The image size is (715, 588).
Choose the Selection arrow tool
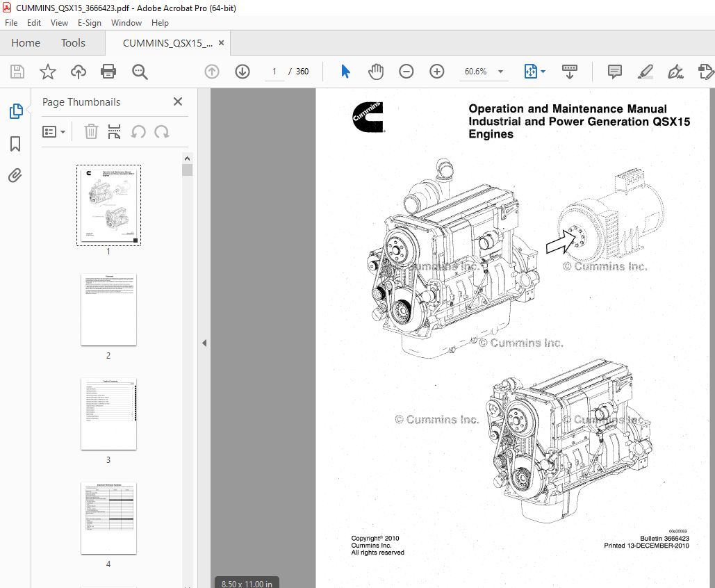coord(345,72)
